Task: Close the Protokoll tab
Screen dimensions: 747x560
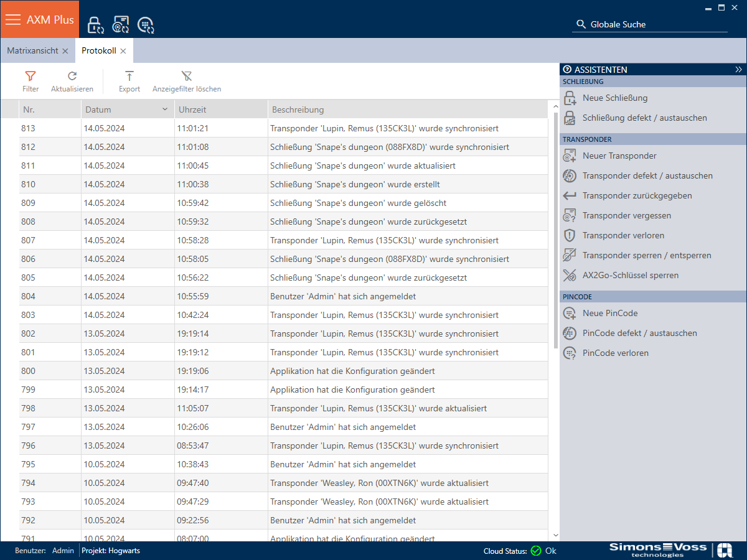Action: pyautogui.click(x=123, y=51)
